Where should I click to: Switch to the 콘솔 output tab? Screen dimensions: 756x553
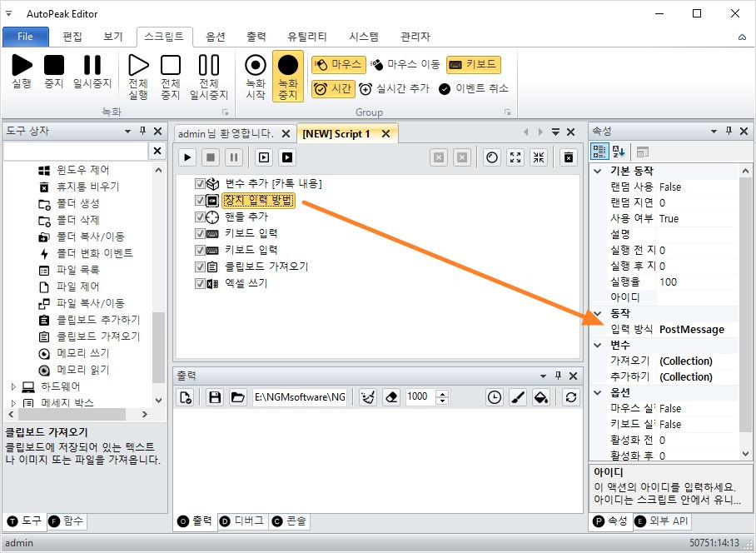point(289,521)
